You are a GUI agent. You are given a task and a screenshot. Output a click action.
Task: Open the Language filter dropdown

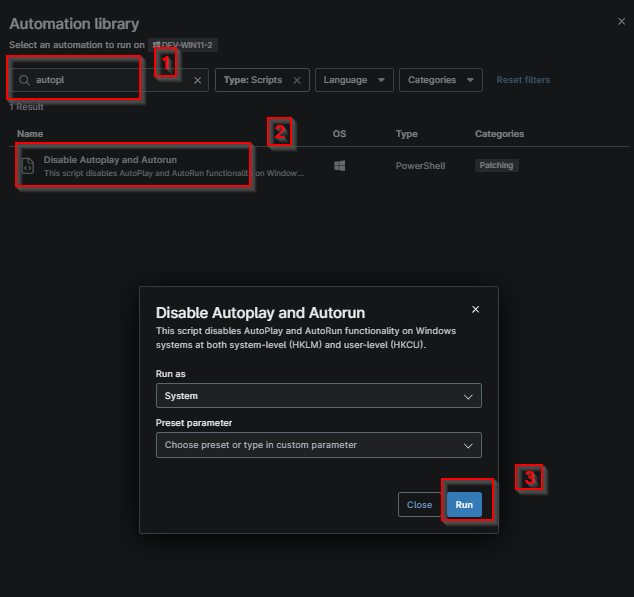(354, 80)
